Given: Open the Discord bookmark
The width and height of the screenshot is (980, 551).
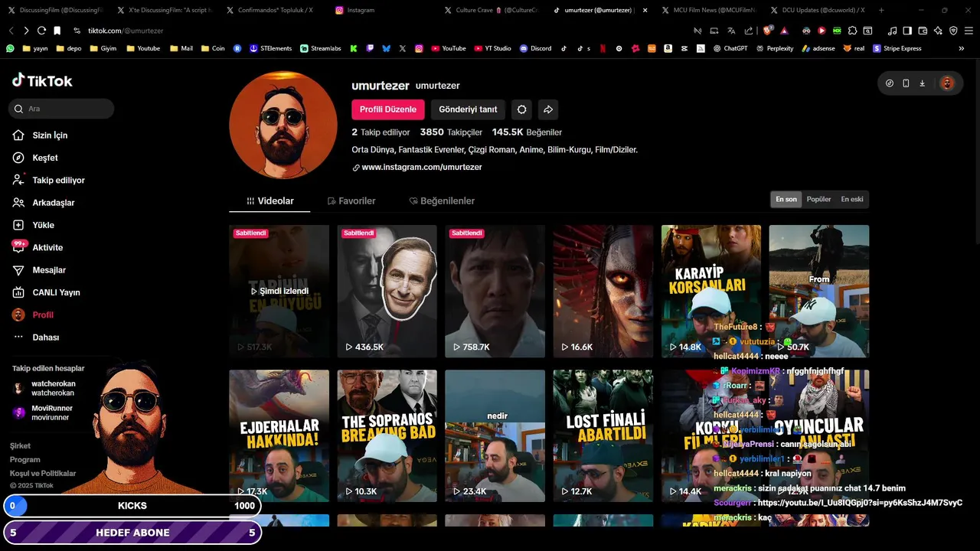Looking at the screenshot, I should [x=535, y=48].
